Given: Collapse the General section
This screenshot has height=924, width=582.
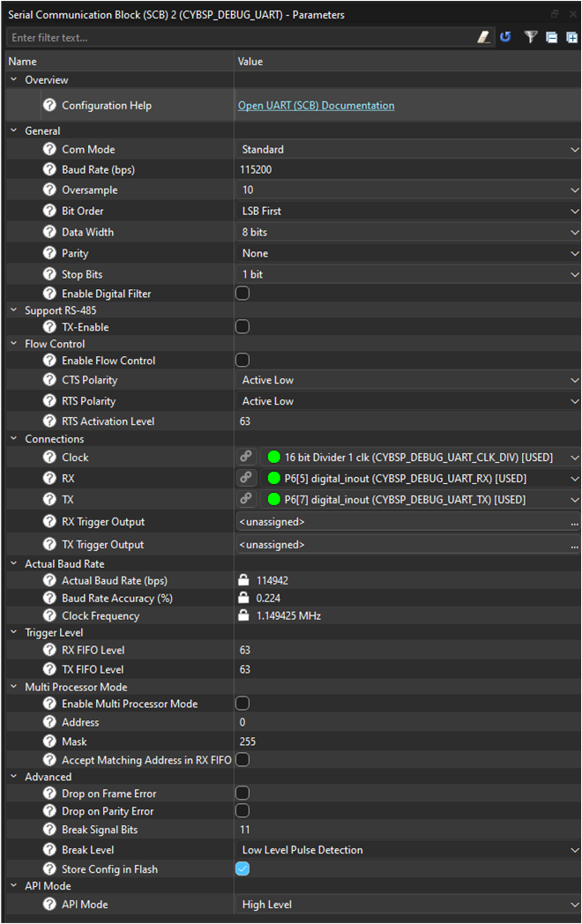Looking at the screenshot, I should point(13,131).
